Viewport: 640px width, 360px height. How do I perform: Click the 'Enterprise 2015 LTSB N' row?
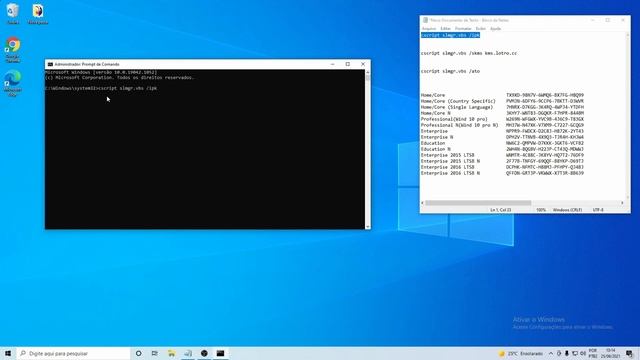tap(502, 161)
